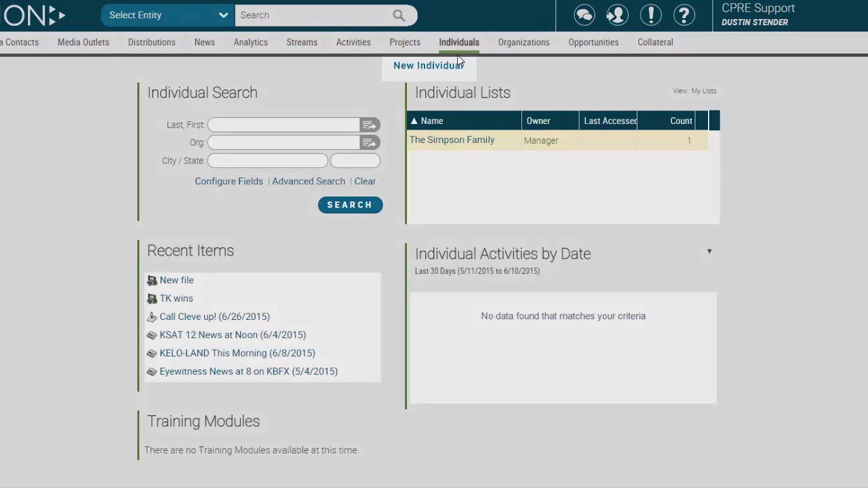The height and width of the screenshot is (488, 868).
Task: Expand the Individual Activities by Date options arrow
Action: [709, 251]
